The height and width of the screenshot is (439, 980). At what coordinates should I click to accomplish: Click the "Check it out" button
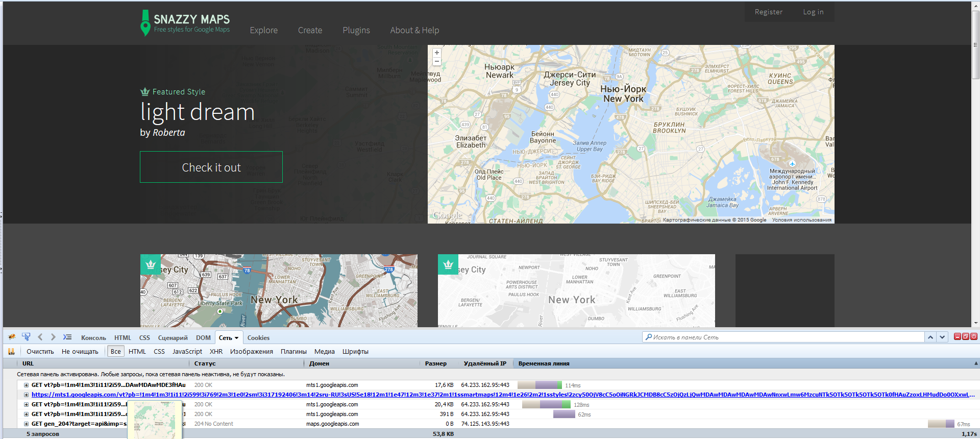[211, 167]
